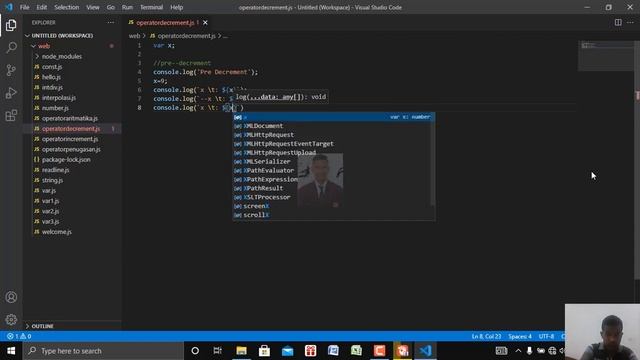Open the Terminal menu
This screenshot has width=640, height=360.
pyautogui.click(x=151, y=7)
